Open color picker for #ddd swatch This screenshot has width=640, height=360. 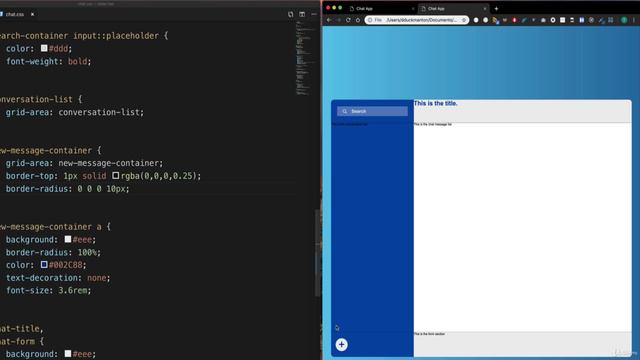(x=44, y=48)
